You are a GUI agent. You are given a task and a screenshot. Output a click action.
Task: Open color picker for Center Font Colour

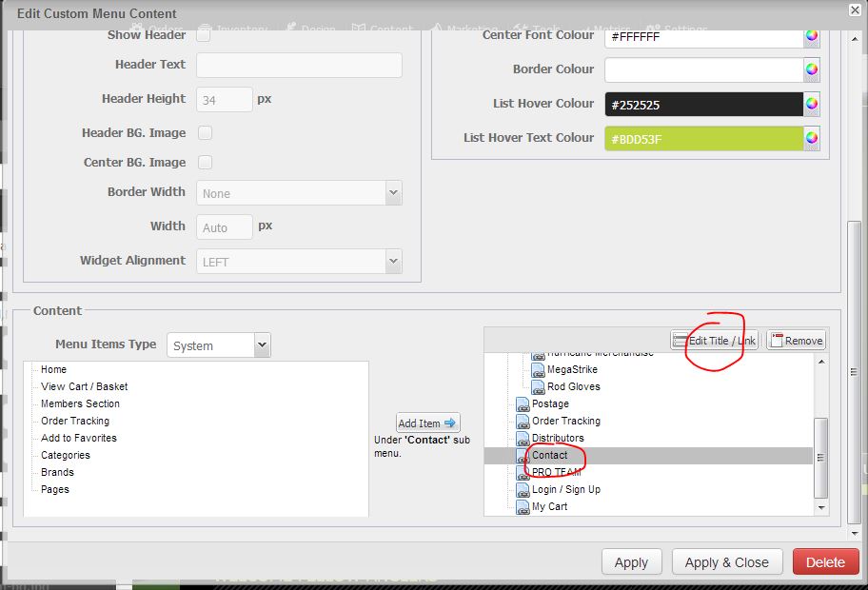812,36
